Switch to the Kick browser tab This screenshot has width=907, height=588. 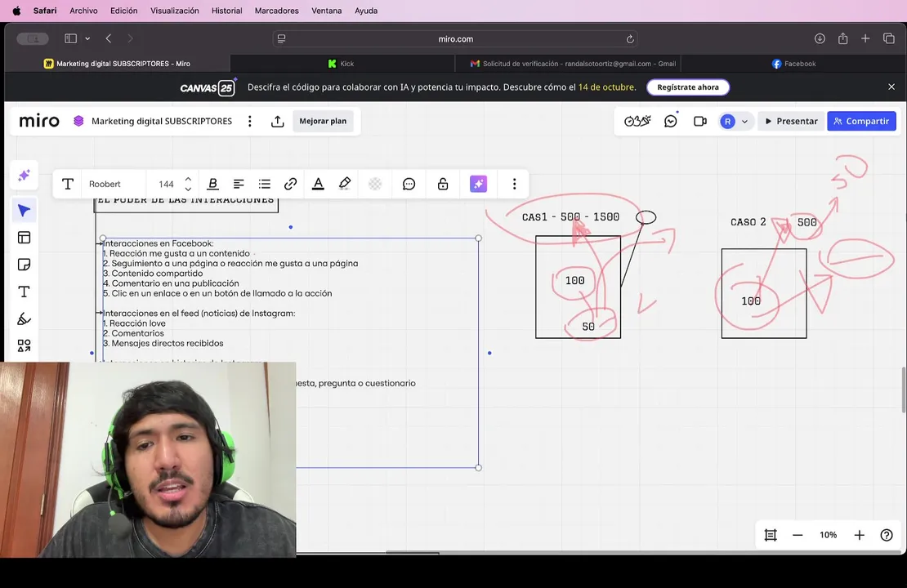[x=342, y=64]
